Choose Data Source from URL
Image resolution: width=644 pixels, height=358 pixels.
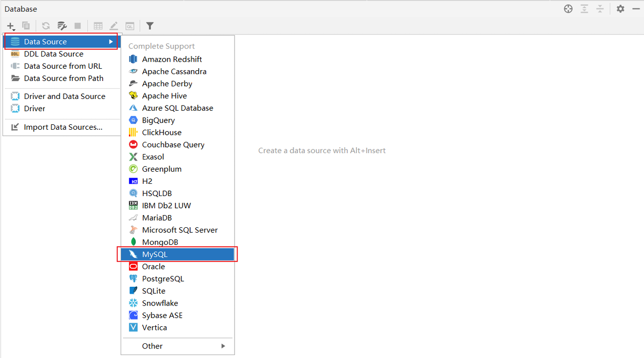tap(62, 66)
